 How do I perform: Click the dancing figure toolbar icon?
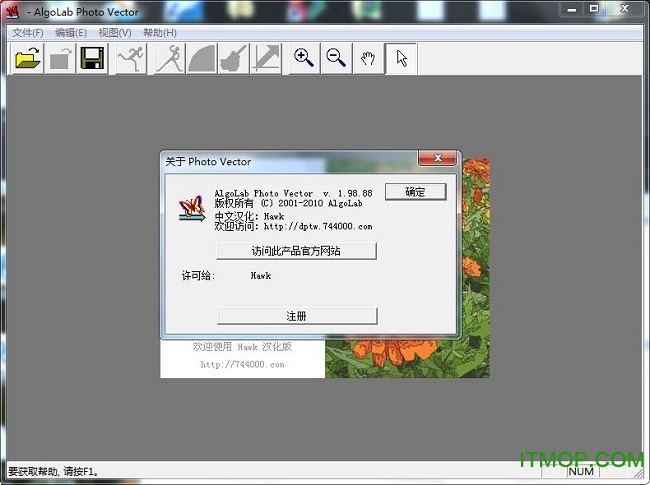coord(170,58)
